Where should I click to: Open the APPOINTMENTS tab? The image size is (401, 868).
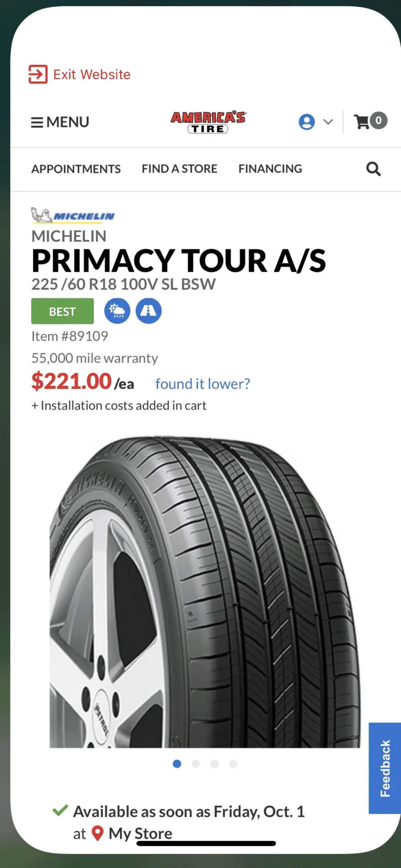click(76, 169)
